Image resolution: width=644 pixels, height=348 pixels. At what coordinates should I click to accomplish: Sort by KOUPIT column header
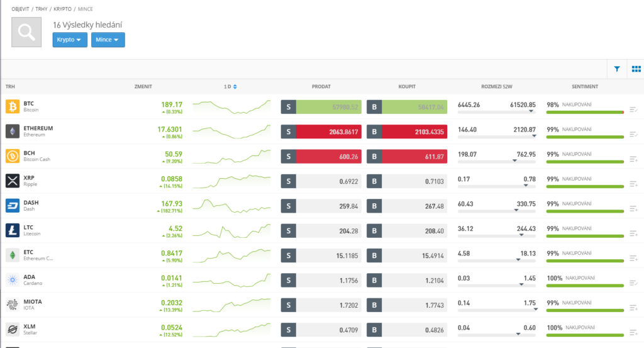[407, 87]
